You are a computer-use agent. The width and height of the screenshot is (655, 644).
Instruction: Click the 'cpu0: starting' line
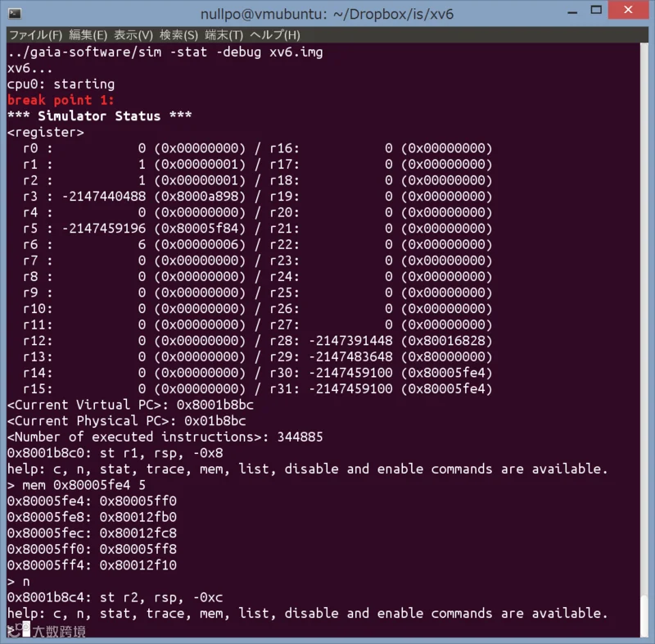(x=61, y=84)
